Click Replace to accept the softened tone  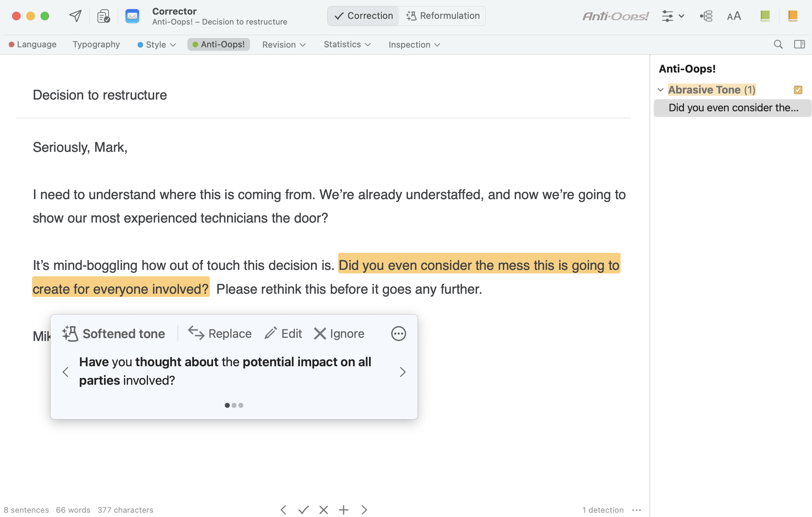pyautogui.click(x=219, y=334)
